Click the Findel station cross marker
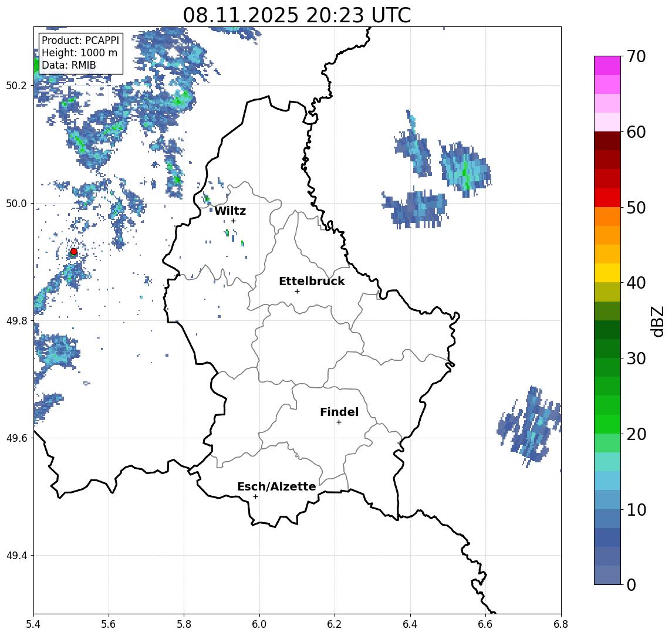672x636 pixels. coord(339,422)
